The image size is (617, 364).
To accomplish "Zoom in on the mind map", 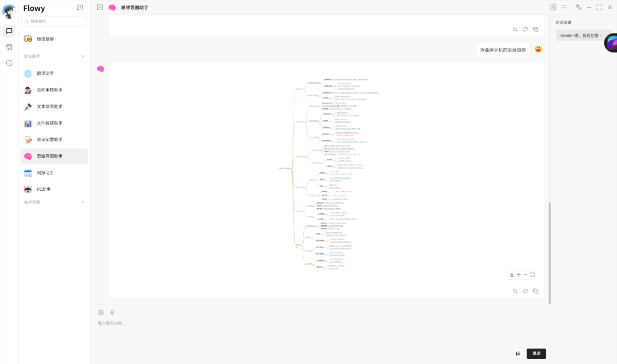I will pos(519,275).
